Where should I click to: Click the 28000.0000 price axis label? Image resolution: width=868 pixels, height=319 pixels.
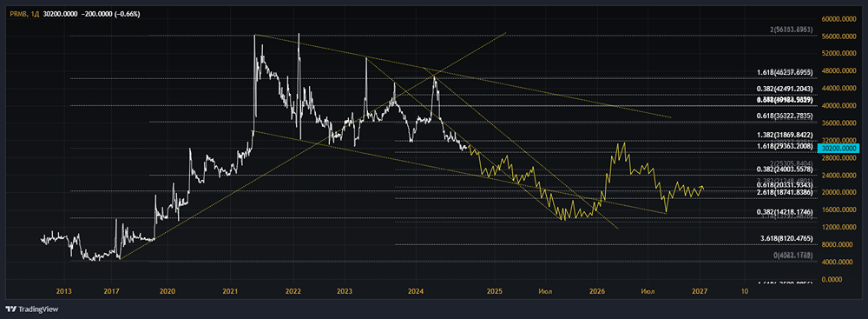click(839, 158)
